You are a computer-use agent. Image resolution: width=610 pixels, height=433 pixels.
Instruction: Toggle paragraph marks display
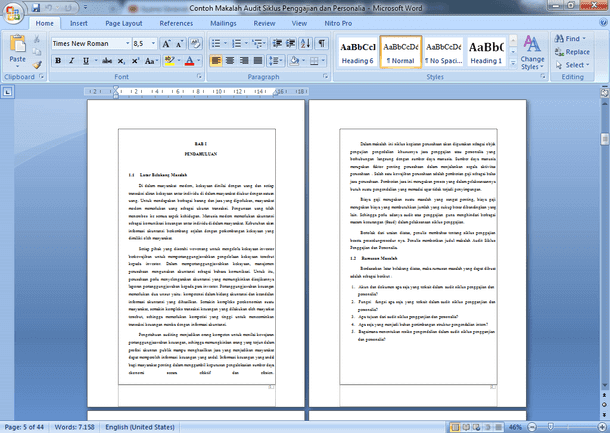click(x=322, y=43)
